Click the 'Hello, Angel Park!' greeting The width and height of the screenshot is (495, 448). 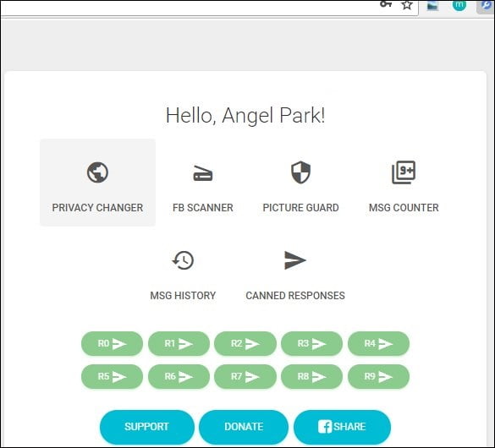[x=245, y=116]
